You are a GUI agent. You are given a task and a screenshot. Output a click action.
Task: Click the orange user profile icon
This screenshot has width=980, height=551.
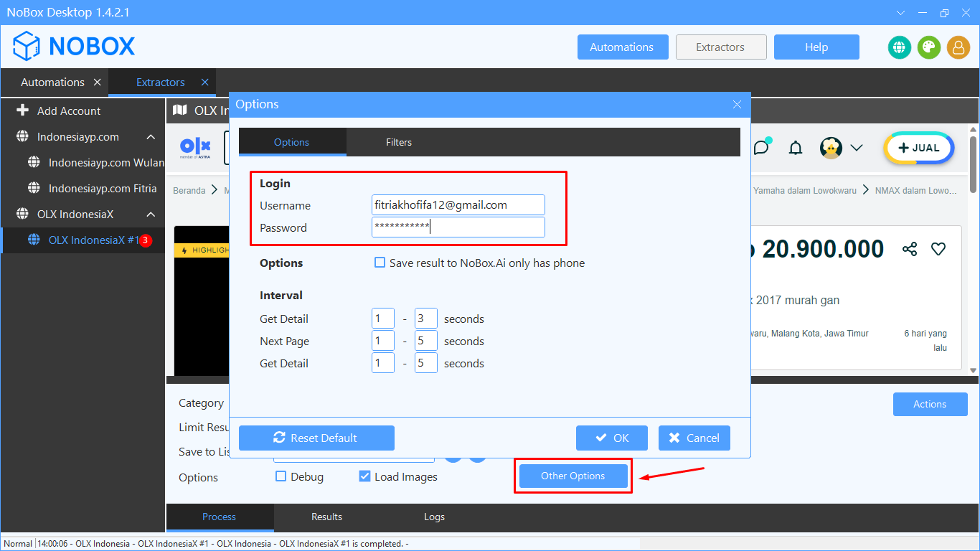(x=958, y=47)
